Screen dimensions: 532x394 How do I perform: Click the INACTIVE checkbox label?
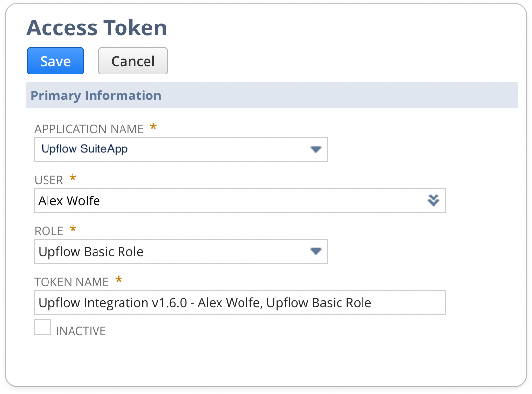(x=81, y=331)
